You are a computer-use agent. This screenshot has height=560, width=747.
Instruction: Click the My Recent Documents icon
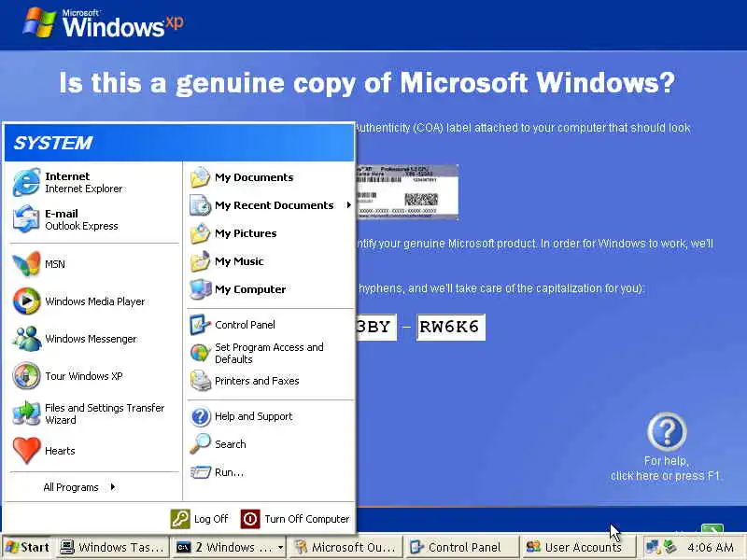coord(200,205)
